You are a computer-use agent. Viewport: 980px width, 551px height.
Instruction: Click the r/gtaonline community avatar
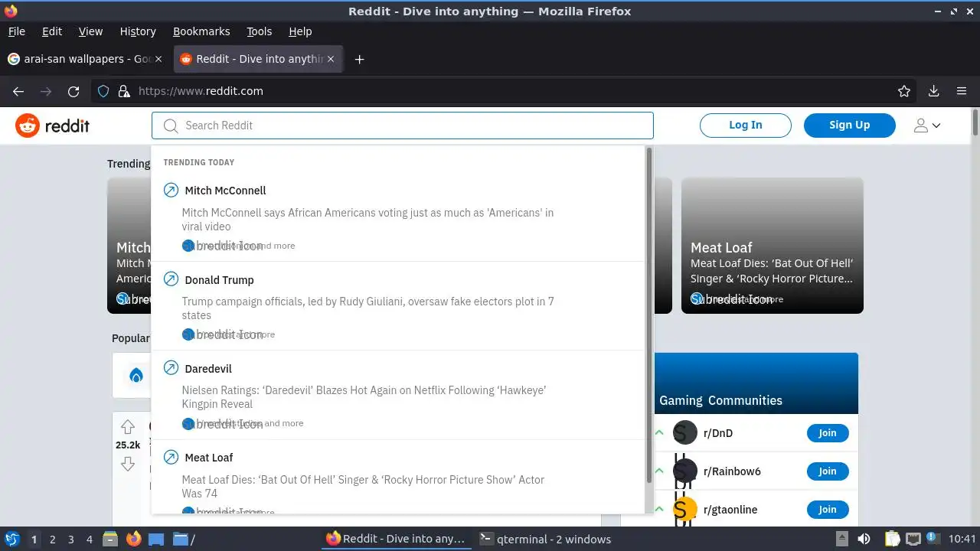pyautogui.click(x=685, y=509)
